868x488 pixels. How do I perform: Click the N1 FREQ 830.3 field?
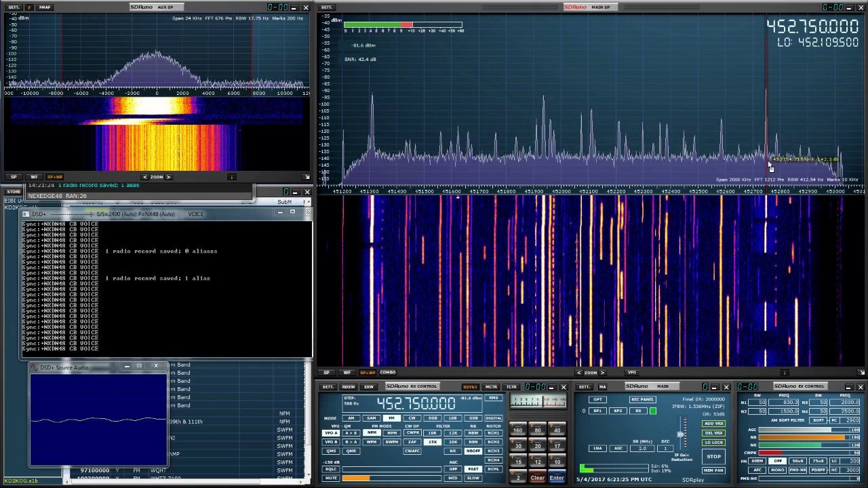click(784, 402)
